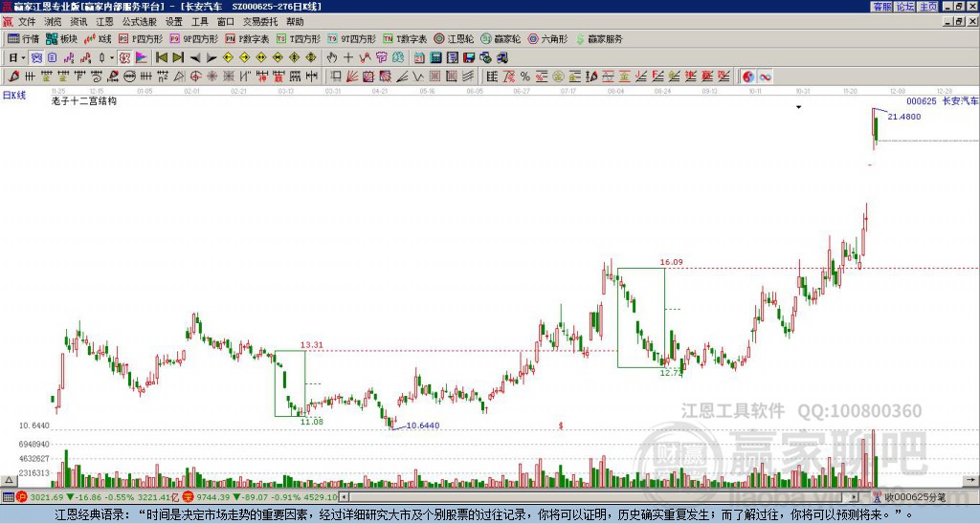Open the 公式选股 menu
Image resolution: width=980 pixels, height=524 pixels.
tap(139, 22)
